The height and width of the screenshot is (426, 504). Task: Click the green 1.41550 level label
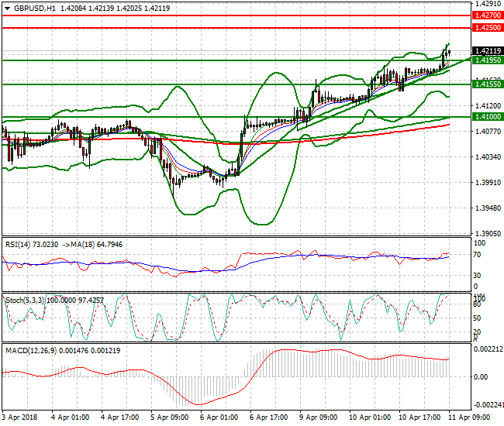click(x=488, y=84)
